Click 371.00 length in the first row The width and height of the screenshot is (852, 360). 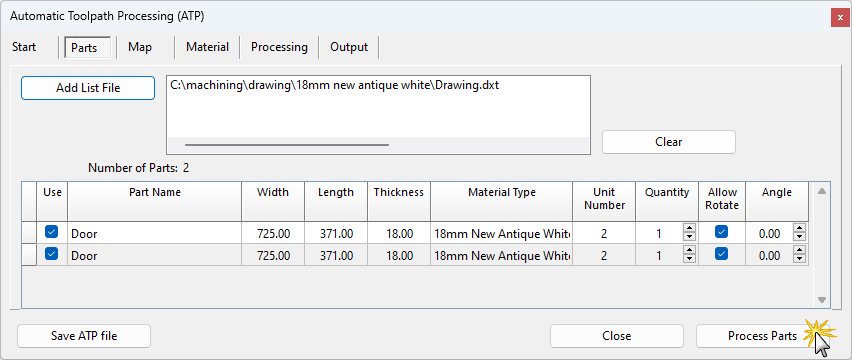point(336,233)
